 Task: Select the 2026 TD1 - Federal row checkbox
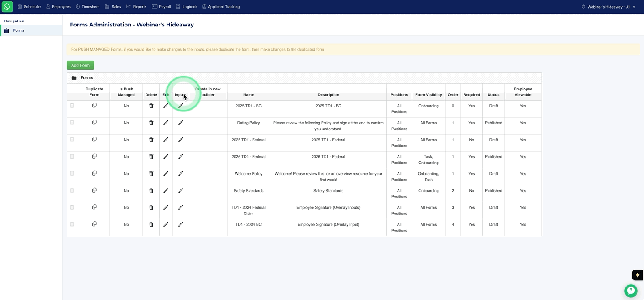click(x=72, y=157)
